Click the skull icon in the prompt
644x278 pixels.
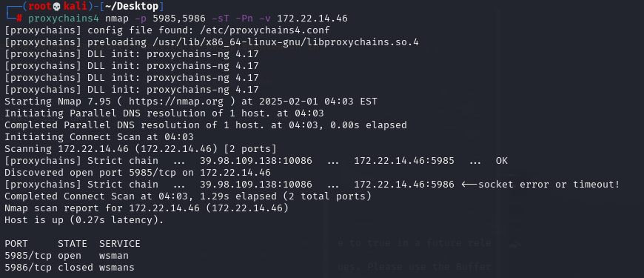click(57, 7)
